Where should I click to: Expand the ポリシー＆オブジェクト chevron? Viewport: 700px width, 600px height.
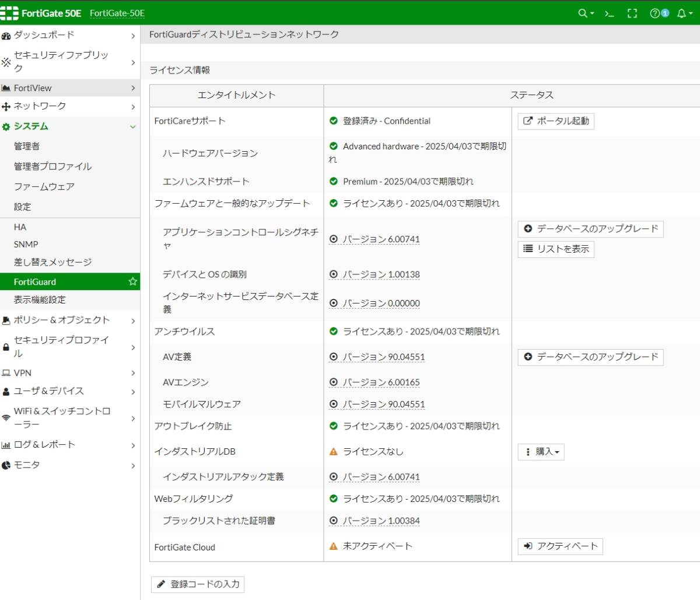pyautogui.click(x=133, y=321)
